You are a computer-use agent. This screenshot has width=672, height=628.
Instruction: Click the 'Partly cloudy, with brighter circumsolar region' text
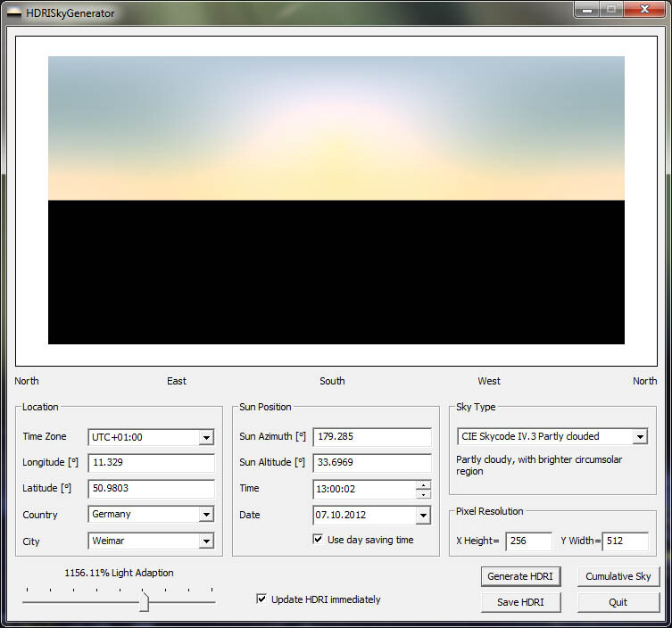[x=539, y=466]
